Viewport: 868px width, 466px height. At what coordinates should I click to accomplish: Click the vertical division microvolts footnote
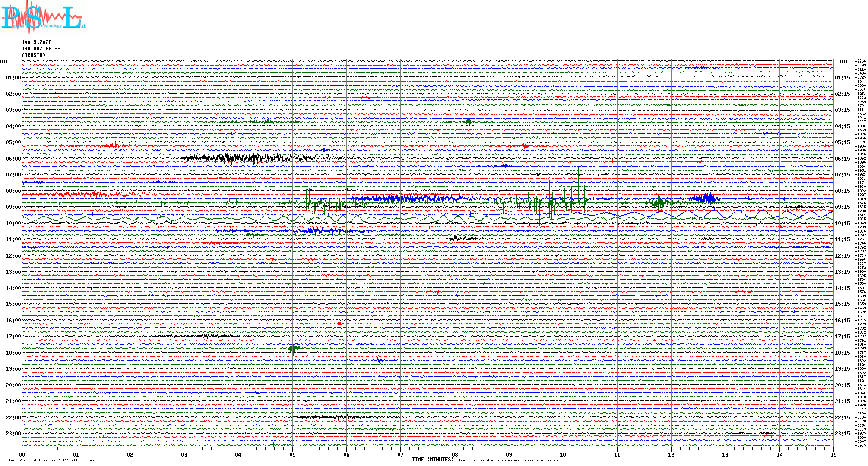click(55, 460)
